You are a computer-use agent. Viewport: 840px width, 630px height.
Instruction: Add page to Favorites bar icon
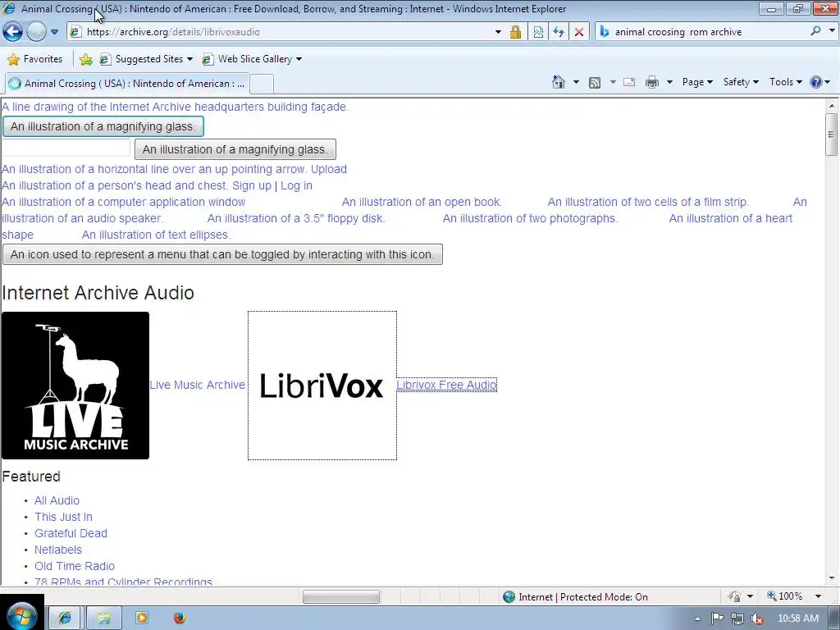[85, 59]
